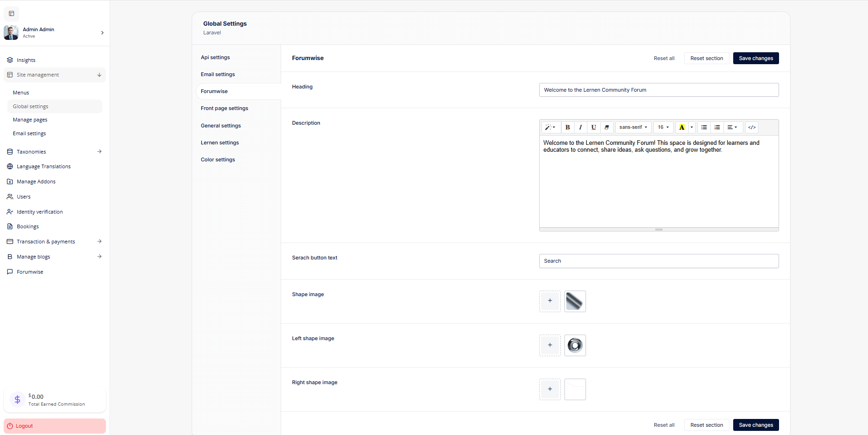Open the magic wand style dropdown
The image size is (868, 435).
(550, 127)
